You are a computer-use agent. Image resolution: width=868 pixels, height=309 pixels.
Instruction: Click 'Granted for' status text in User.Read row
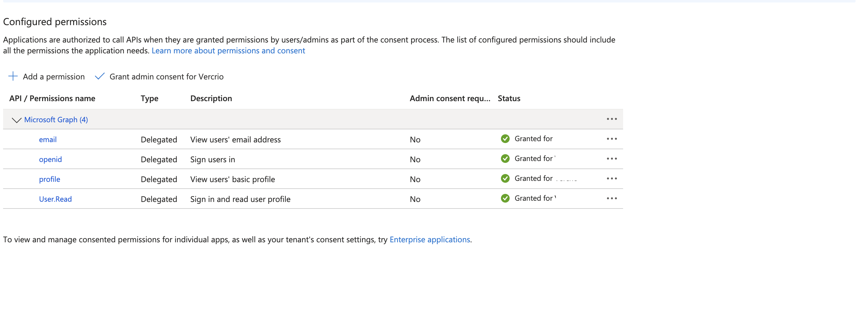(534, 198)
